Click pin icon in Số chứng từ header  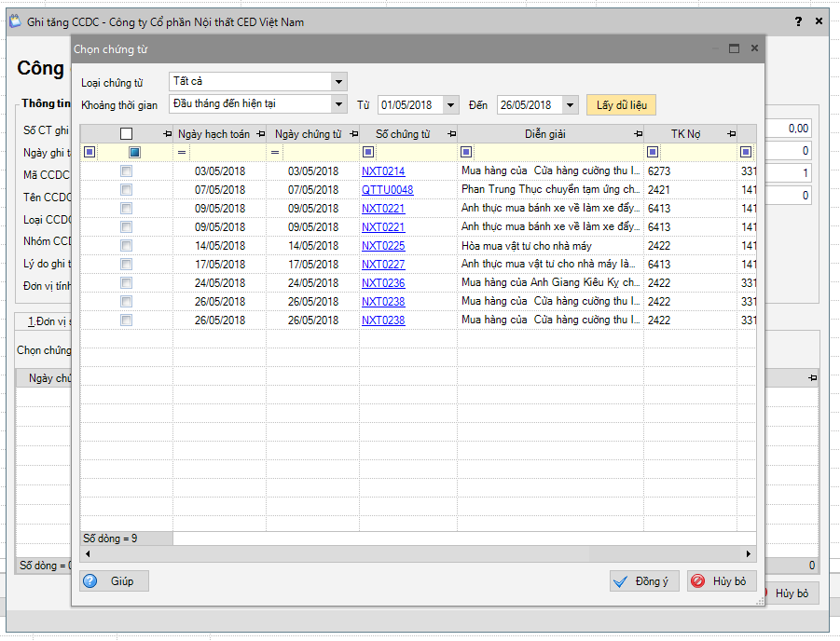tap(450, 134)
